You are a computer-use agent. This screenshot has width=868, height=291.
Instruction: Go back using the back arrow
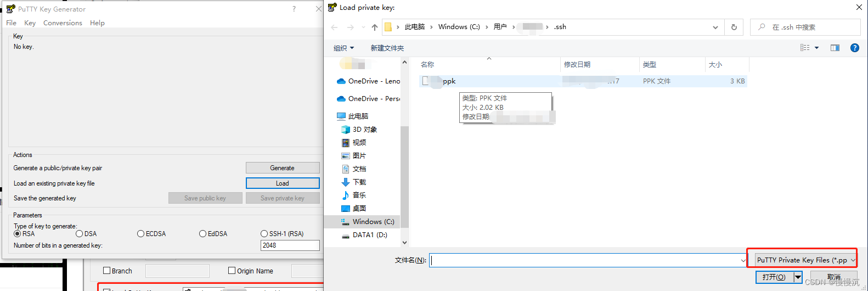pyautogui.click(x=335, y=27)
